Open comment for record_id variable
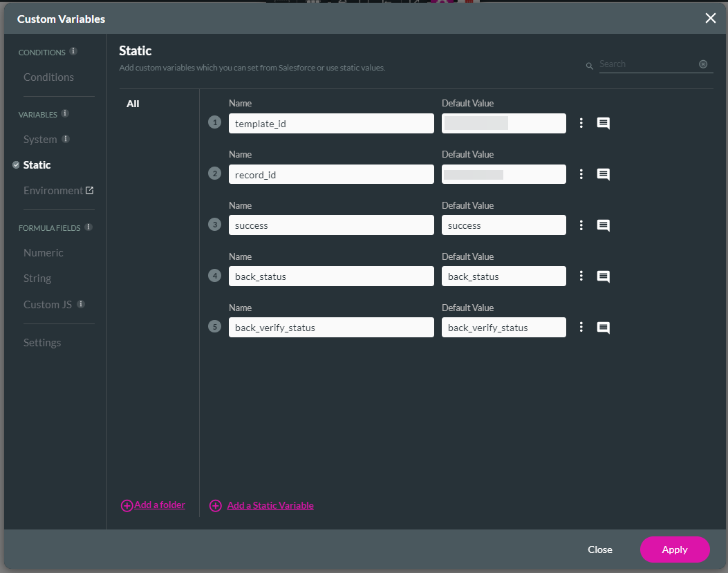Viewport: 728px width, 573px height. point(603,175)
